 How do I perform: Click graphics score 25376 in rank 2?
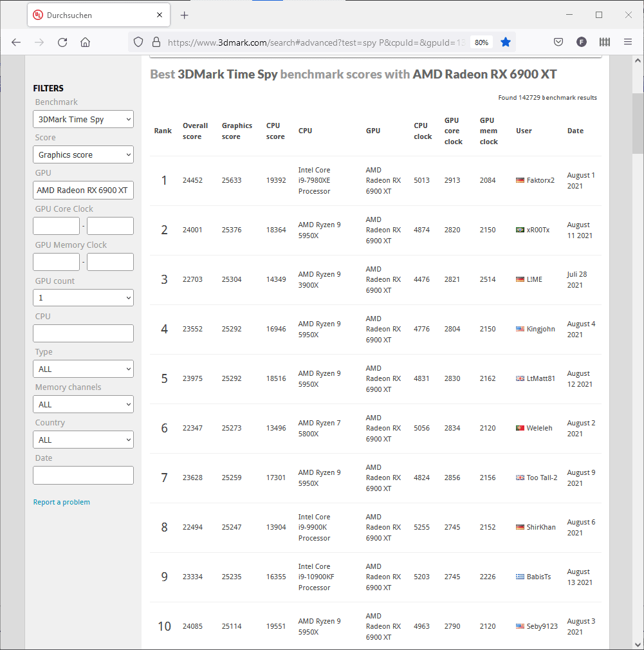(x=231, y=230)
